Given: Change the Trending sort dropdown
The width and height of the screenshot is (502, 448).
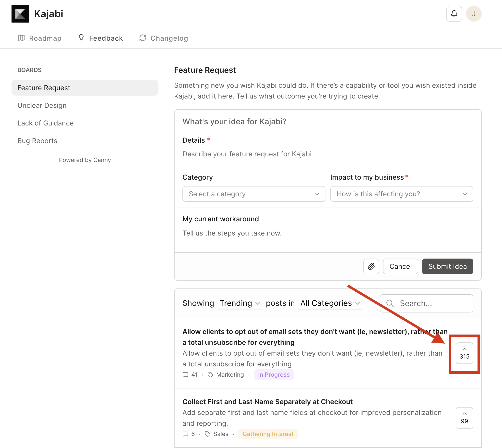Looking at the screenshot, I should (240, 303).
